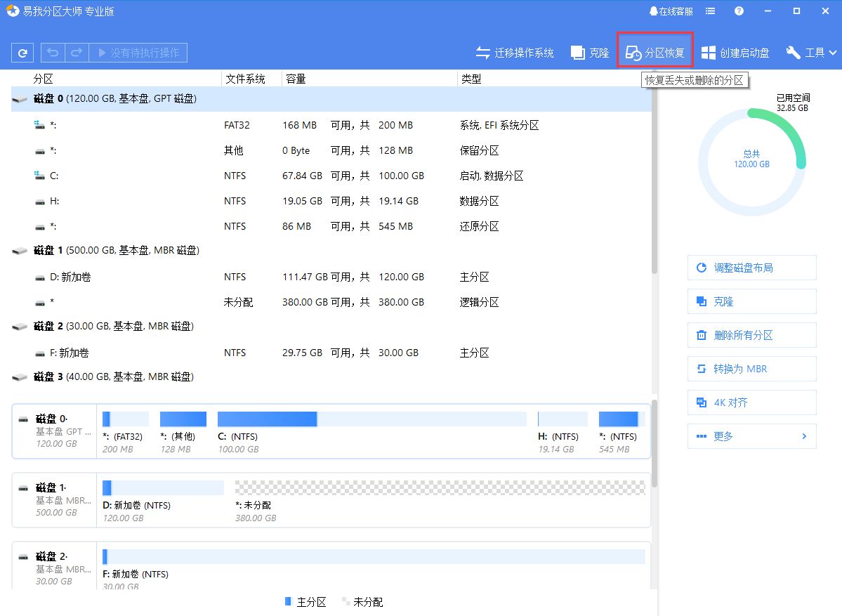Select D: 新加卷 row in list
The width and height of the screenshot is (842, 616).
click(331, 277)
